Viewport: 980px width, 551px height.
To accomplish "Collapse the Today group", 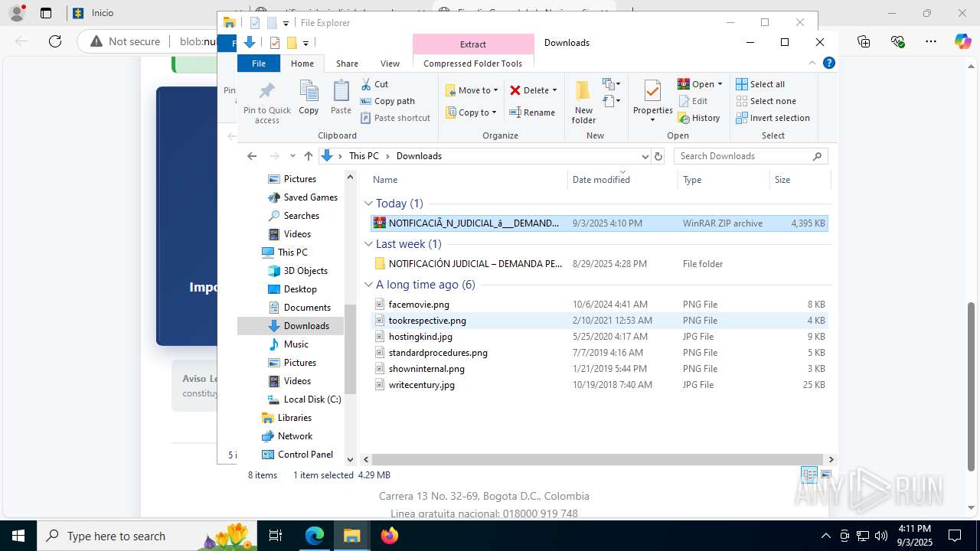I will coord(369,204).
